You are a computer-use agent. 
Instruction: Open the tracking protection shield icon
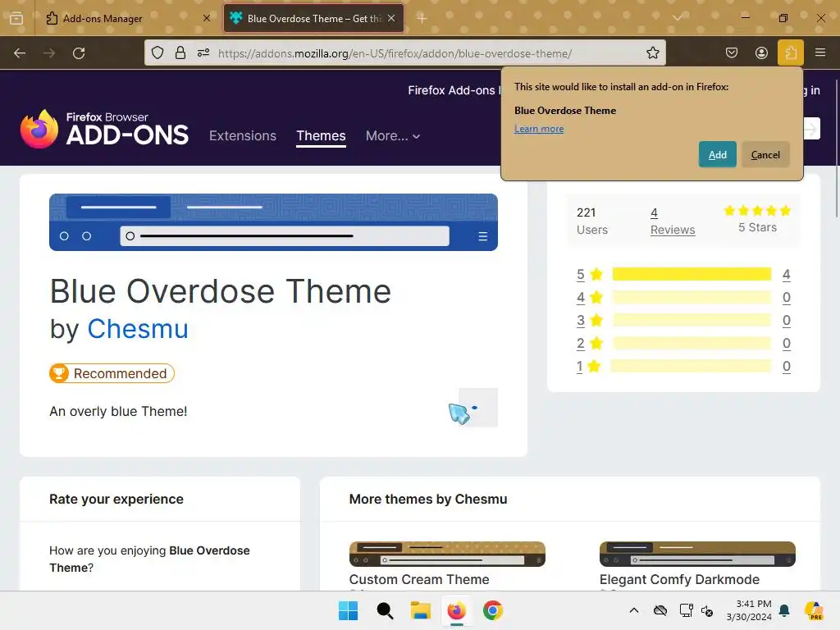[157, 52]
